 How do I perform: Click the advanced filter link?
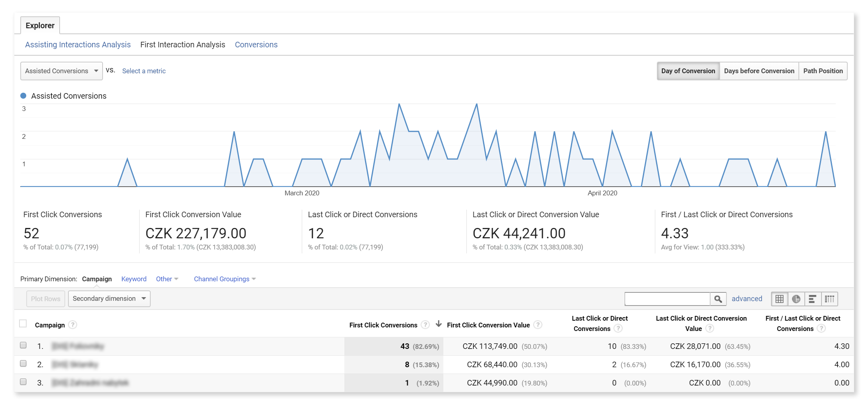point(747,299)
